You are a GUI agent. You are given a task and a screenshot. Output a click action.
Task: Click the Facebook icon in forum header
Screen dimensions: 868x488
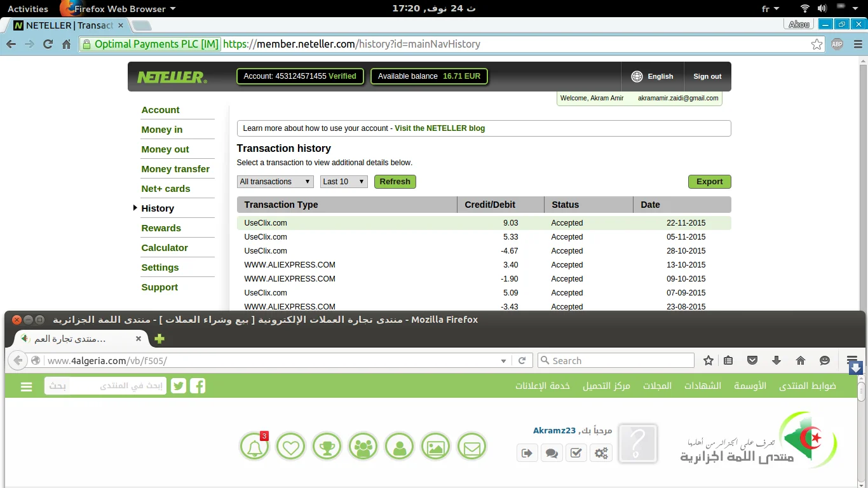[198, 386]
